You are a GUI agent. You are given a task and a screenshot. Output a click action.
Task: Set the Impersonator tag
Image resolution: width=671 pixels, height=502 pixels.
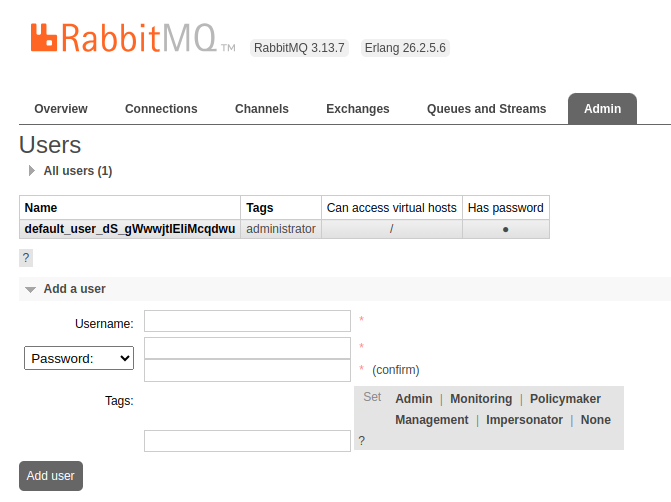coord(524,420)
